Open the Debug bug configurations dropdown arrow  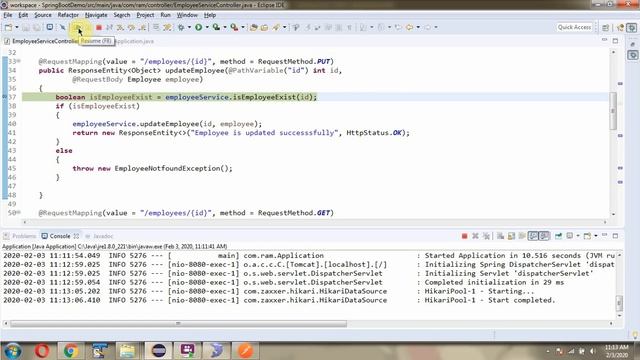click(189, 27)
